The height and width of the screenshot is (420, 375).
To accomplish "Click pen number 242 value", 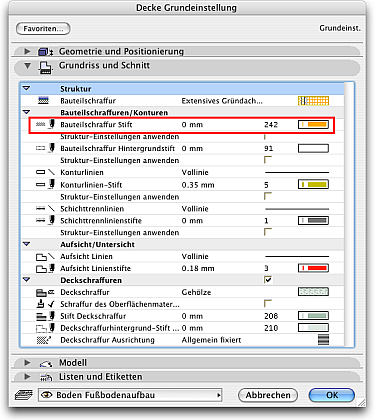I will click(271, 125).
